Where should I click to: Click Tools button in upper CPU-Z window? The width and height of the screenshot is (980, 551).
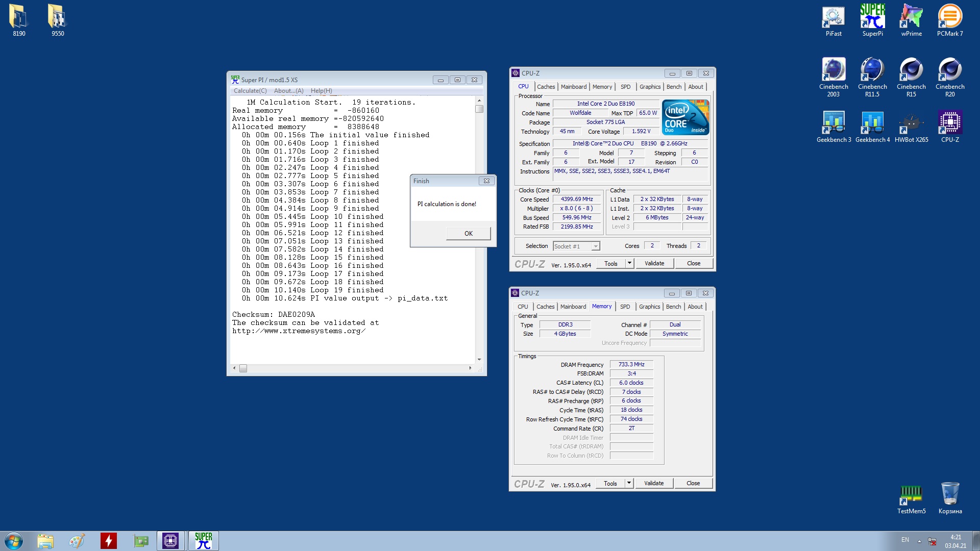point(611,263)
